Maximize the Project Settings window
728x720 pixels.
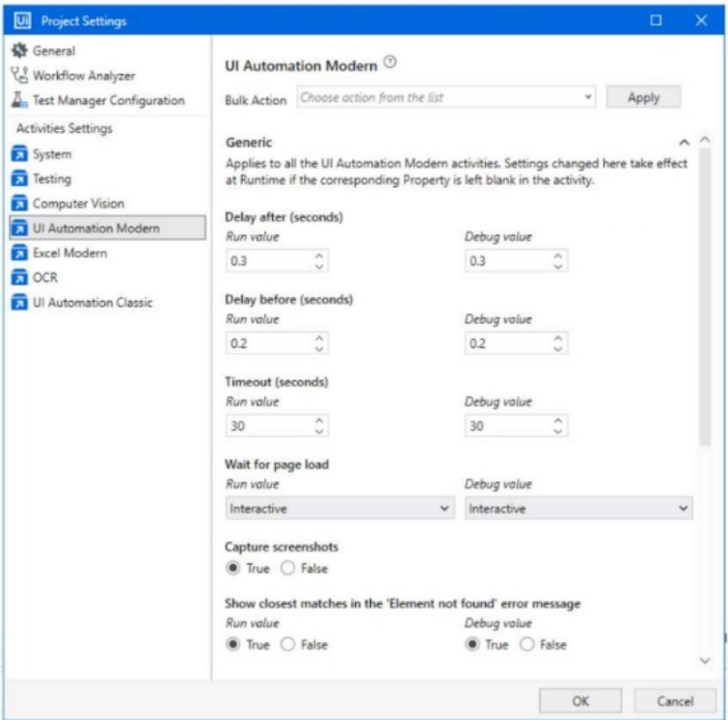point(656,20)
